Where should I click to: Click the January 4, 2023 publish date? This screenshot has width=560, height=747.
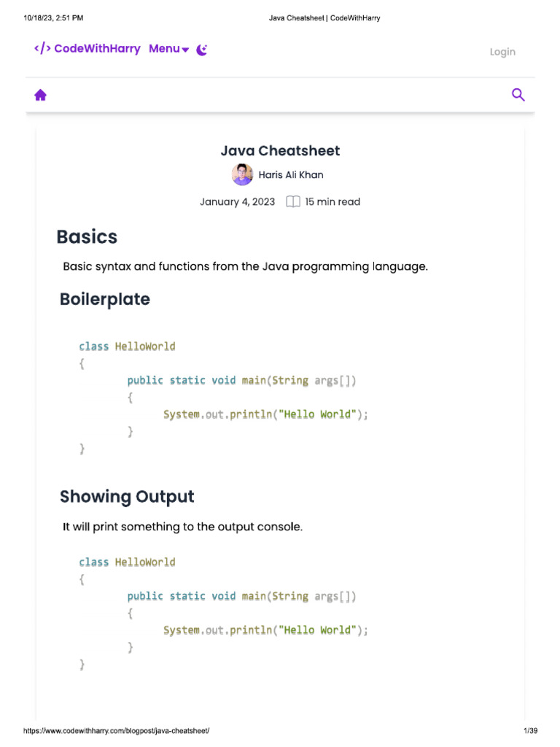pyautogui.click(x=238, y=202)
